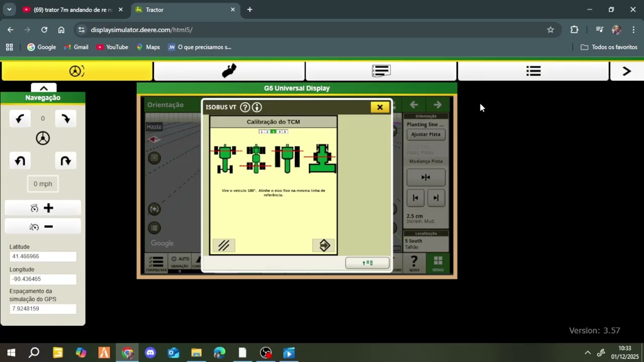Open the Gmail bookmark
Screen dimensions: 644x362
click(x=76, y=47)
